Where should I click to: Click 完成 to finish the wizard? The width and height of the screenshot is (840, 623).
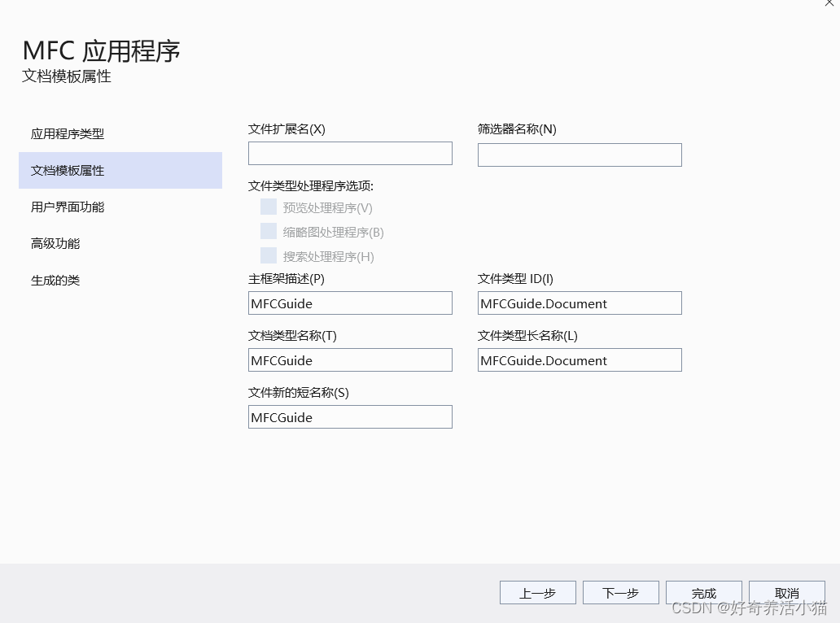tap(703, 592)
